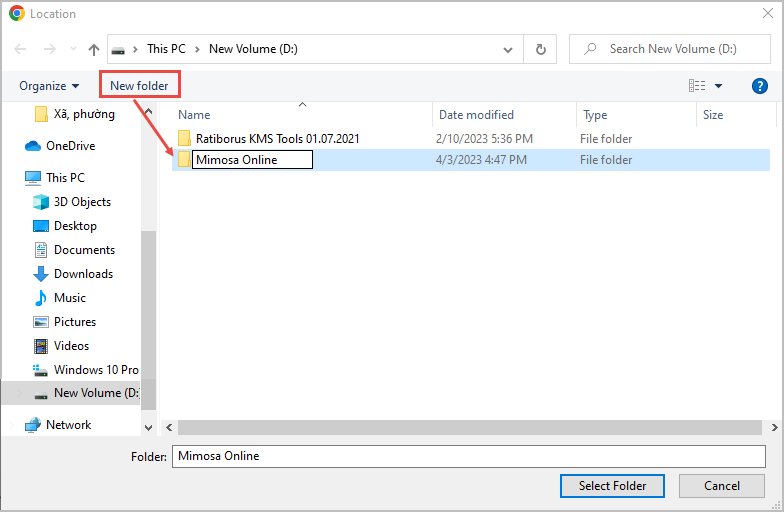784x512 pixels.
Task: Select This PC in navigation pane
Action: click(x=55, y=178)
